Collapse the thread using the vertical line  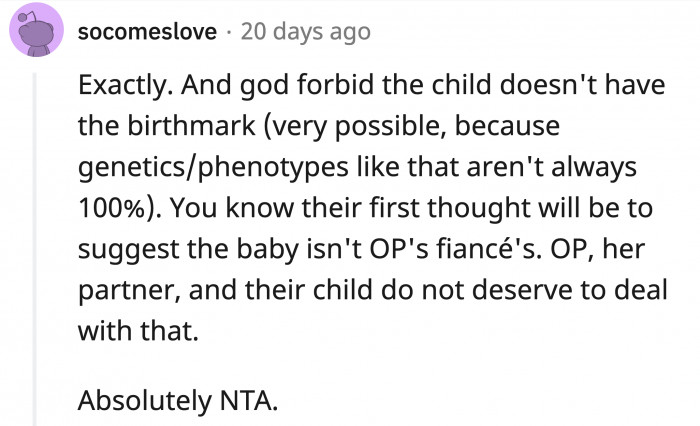click(34, 249)
